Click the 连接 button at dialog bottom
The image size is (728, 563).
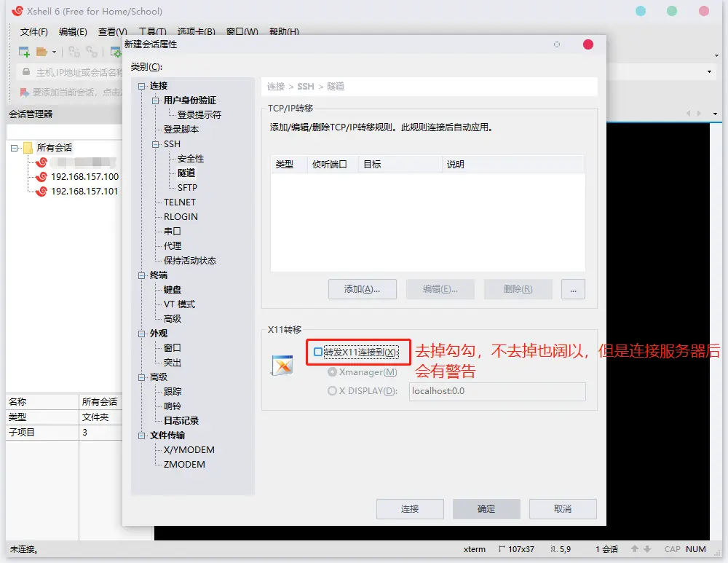pos(410,509)
